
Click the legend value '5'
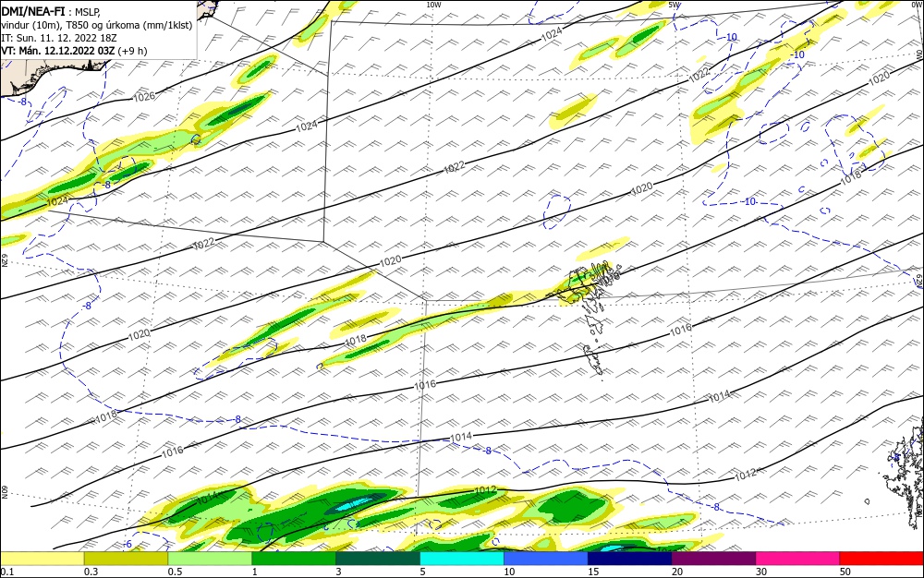(x=422, y=572)
